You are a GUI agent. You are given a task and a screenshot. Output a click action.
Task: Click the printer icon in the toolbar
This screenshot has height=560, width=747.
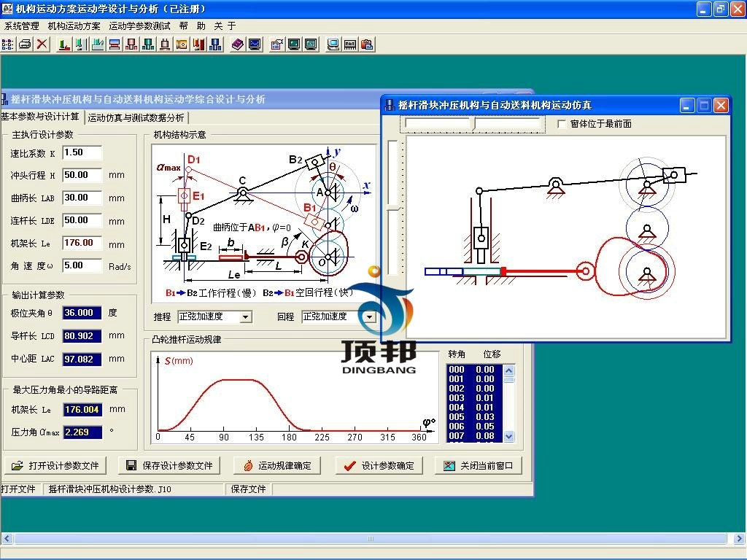(x=25, y=44)
